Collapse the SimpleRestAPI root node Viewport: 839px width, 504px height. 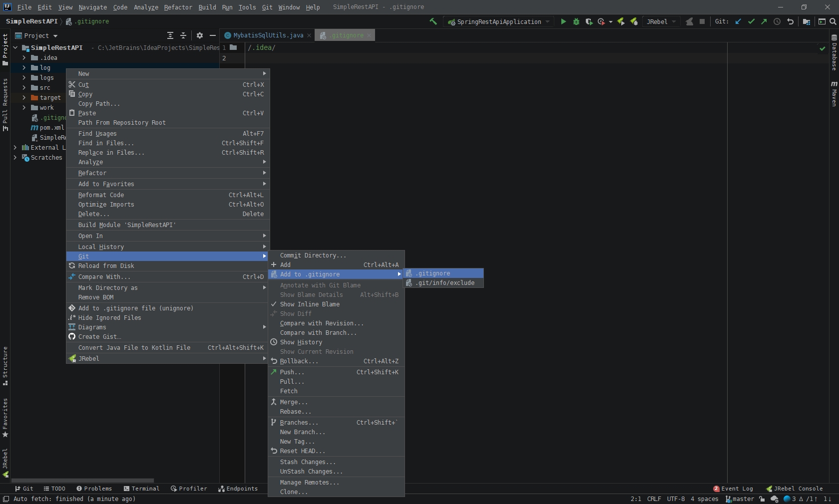(x=15, y=48)
